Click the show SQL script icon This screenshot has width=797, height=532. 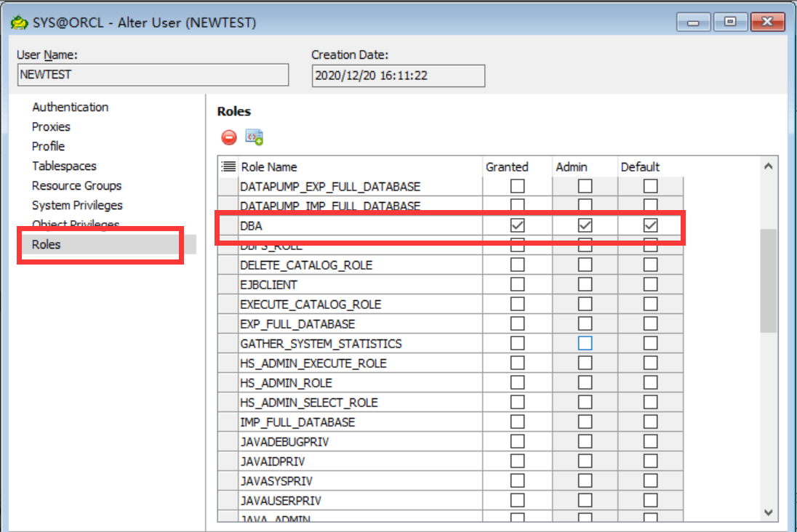click(x=254, y=137)
